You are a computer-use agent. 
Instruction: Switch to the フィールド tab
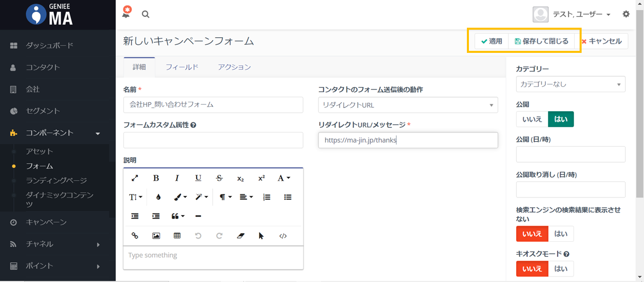pyautogui.click(x=182, y=67)
